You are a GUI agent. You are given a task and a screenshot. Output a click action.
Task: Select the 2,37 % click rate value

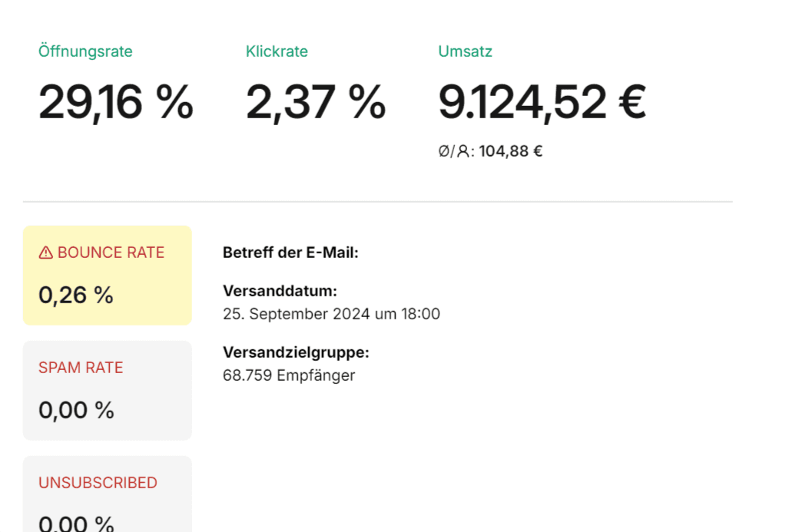coord(316,102)
